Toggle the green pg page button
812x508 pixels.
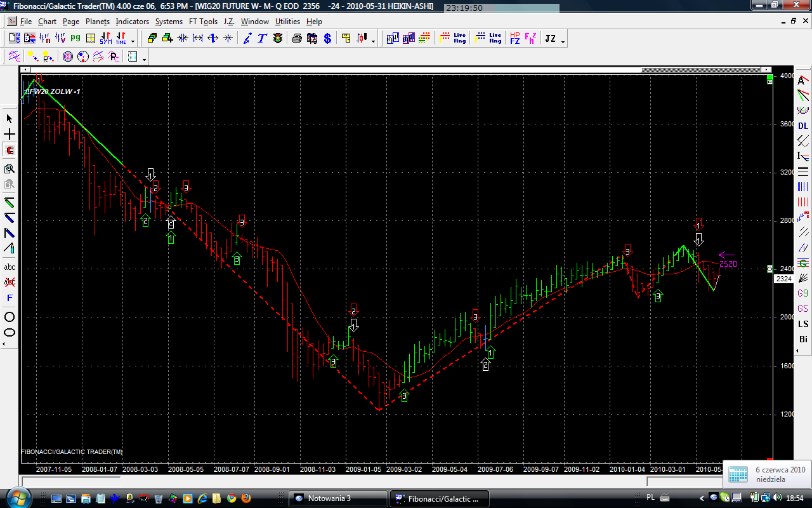(x=75, y=38)
